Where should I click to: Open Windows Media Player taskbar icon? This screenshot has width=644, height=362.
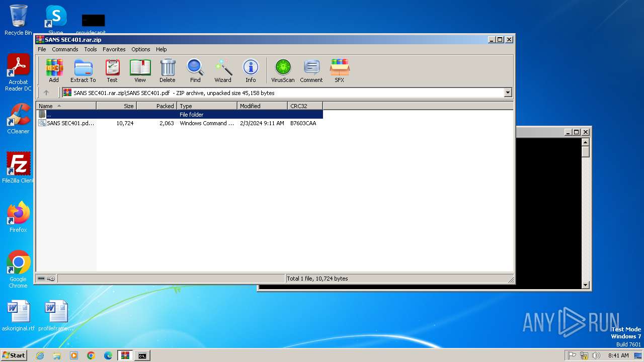(74, 355)
